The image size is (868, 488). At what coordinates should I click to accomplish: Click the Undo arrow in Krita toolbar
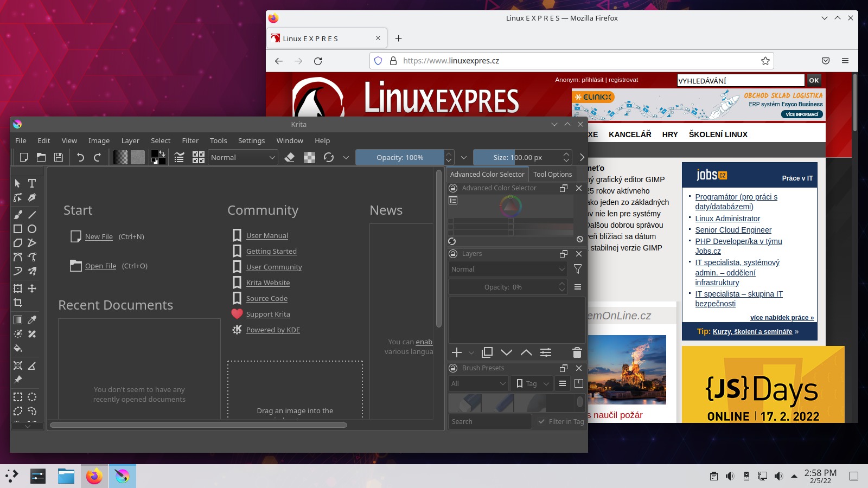tap(80, 157)
